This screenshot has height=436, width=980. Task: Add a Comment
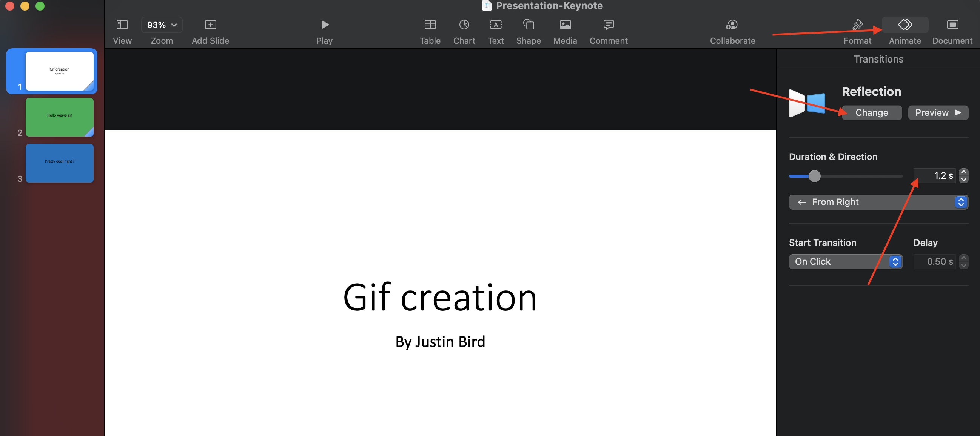pyautogui.click(x=607, y=25)
